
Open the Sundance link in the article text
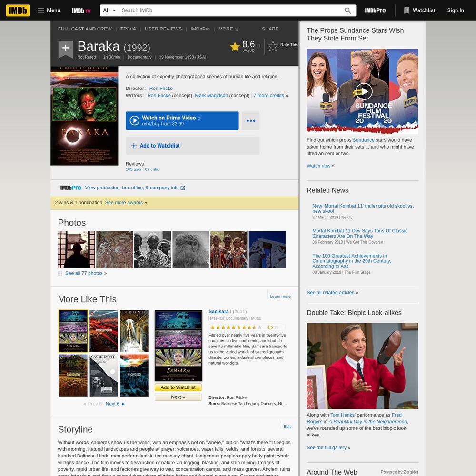pyautogui.click(x=363, y=140)
